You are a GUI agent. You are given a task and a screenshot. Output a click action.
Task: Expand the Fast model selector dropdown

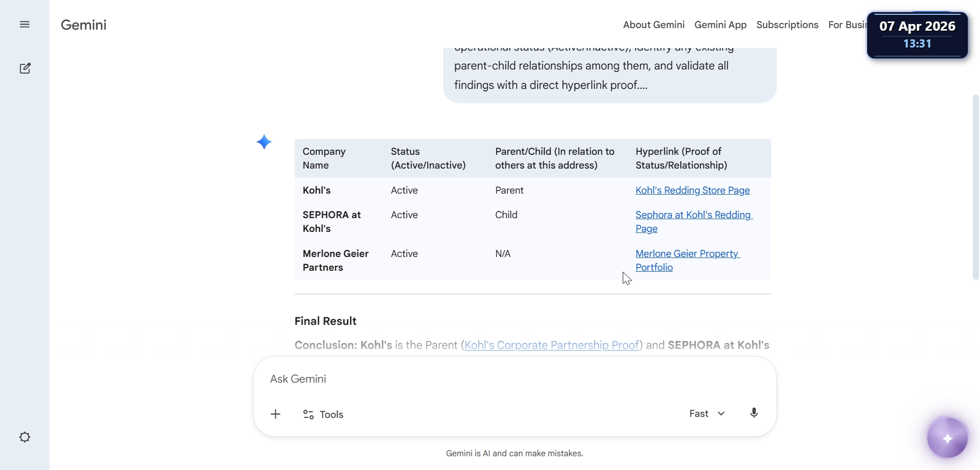pos(706,414)
